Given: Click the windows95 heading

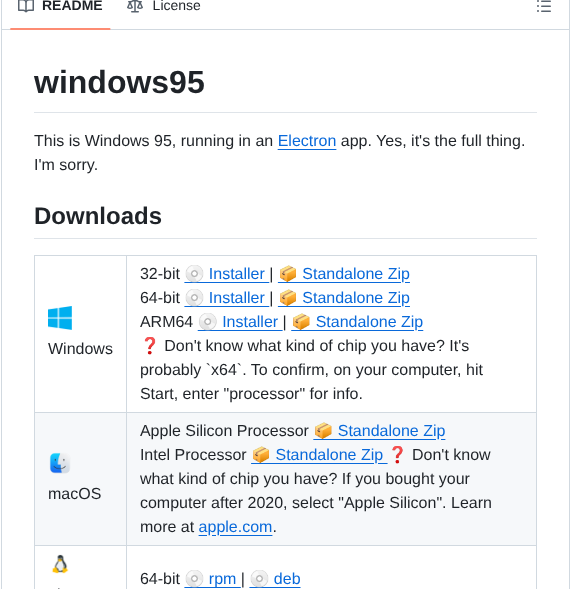Looking at the screenshot, I should (x=119, y=82).
